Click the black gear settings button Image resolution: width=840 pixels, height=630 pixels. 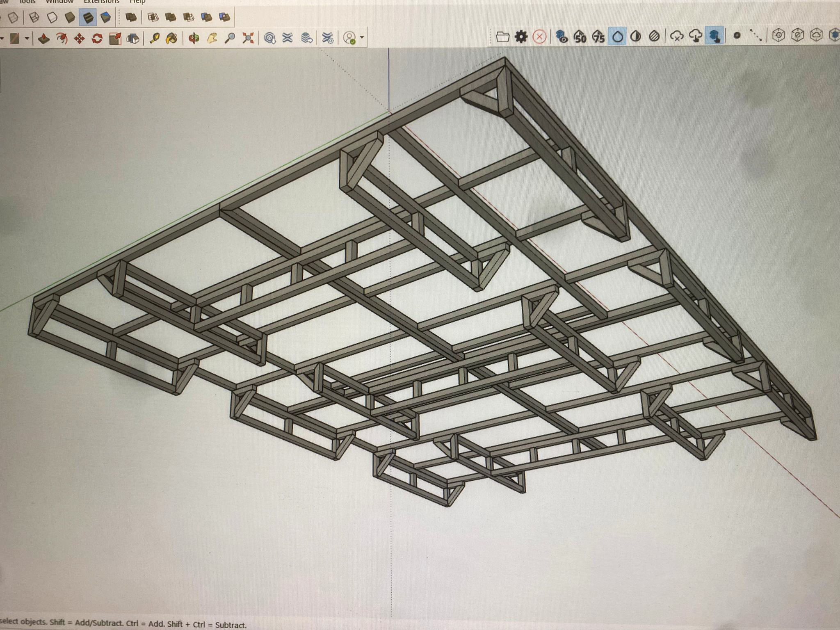point(521,37)
